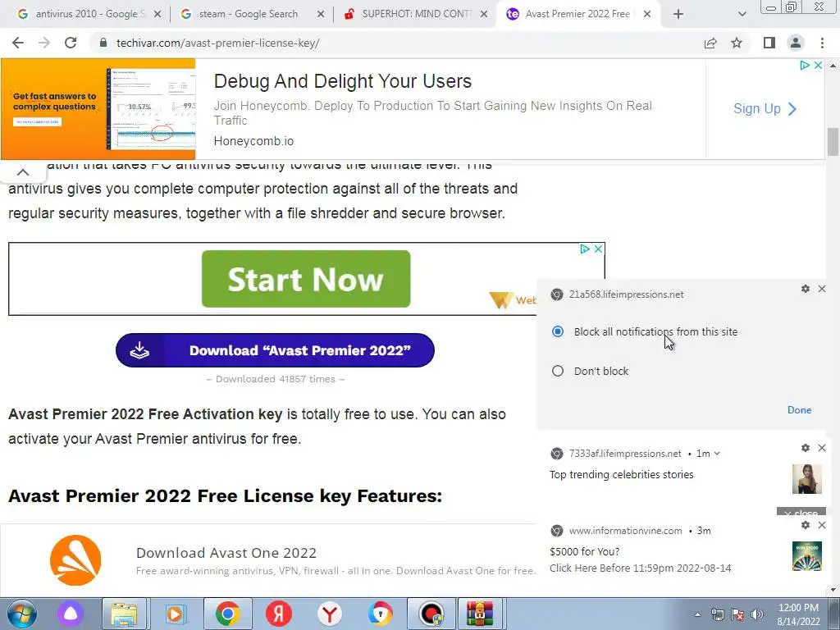This screenshot has width=840, height=630.
Task: Open the Chrome profile avatar
Action: [796, 43]
